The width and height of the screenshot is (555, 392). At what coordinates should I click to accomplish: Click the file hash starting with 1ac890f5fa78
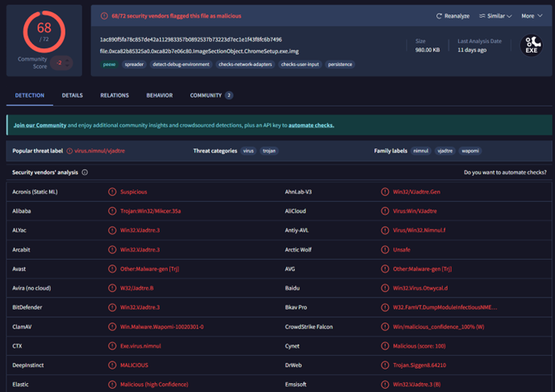click(191, 39)
